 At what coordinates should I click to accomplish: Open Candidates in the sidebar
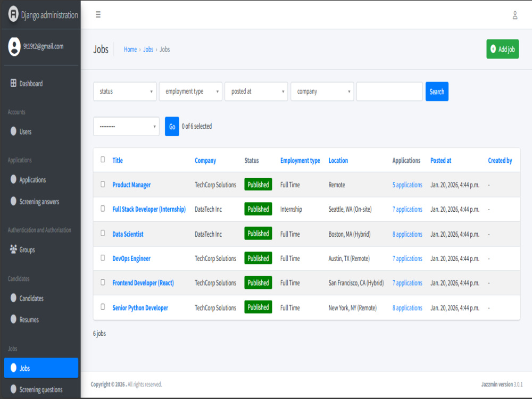(41, 298)
